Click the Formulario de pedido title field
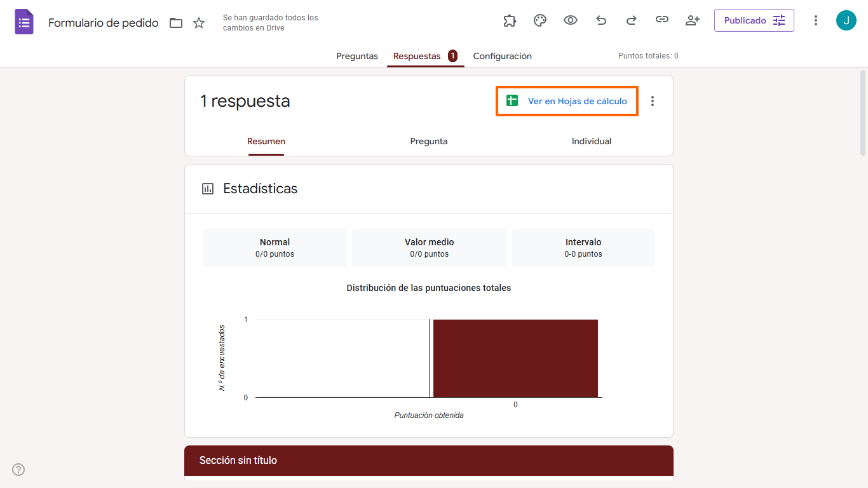The height and width of the screenshot is (488, 868). point(104,23)
